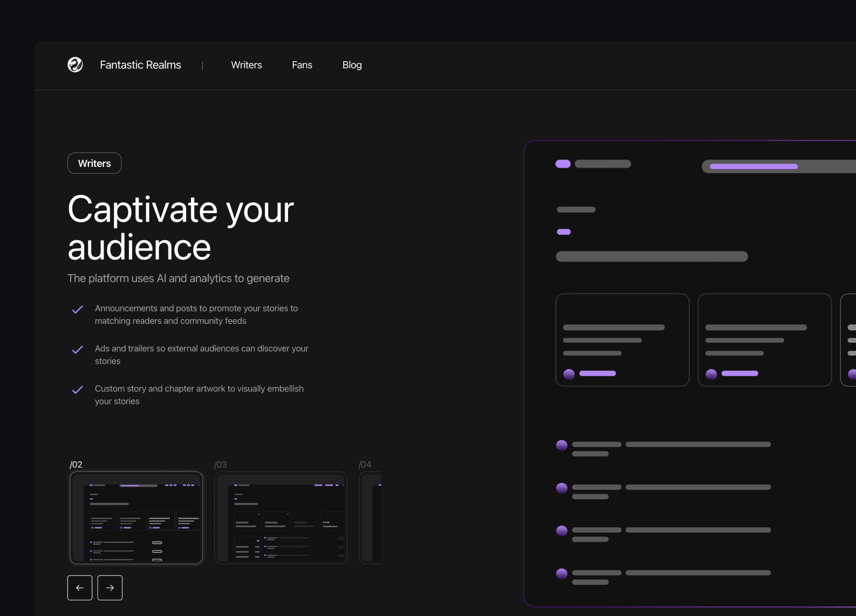The image size is (856, 616).
Task: Click the Captivate your audience heading
Action: click(181, 227)
